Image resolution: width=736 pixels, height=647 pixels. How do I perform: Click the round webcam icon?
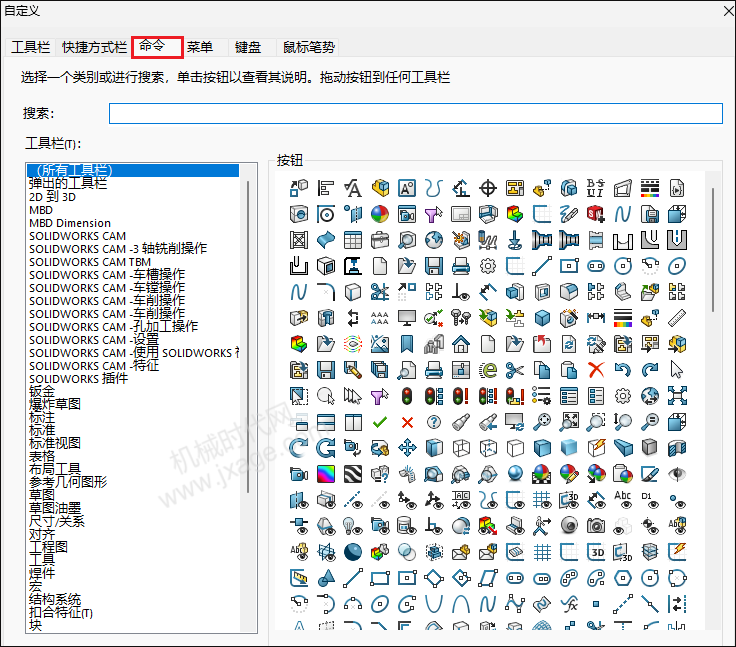tap(569, 526)
